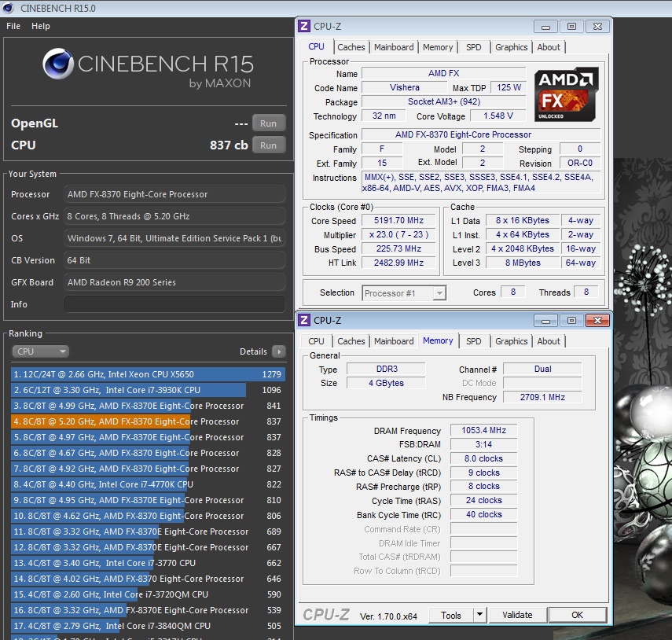Viewport: 672px width, 640px height.
Task: Select ranking row 6 FX-8370 at 4.67 GHz
Action: [148, 453]
